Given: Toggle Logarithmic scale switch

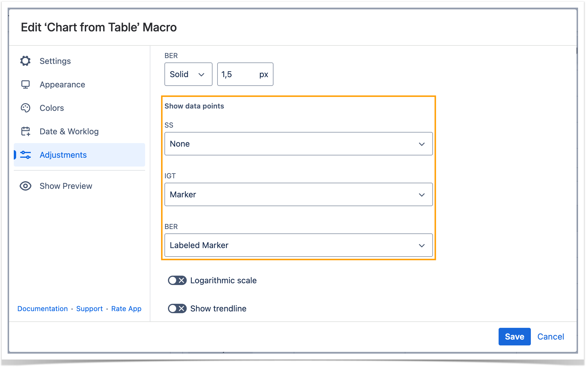Looking at the screenshot, I should coord(177,280).
